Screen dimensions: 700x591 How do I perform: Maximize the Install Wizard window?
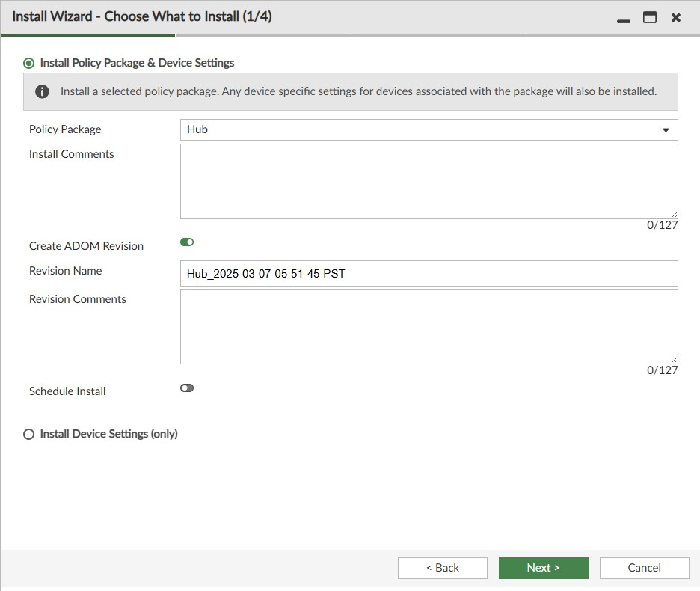point(650,17)
